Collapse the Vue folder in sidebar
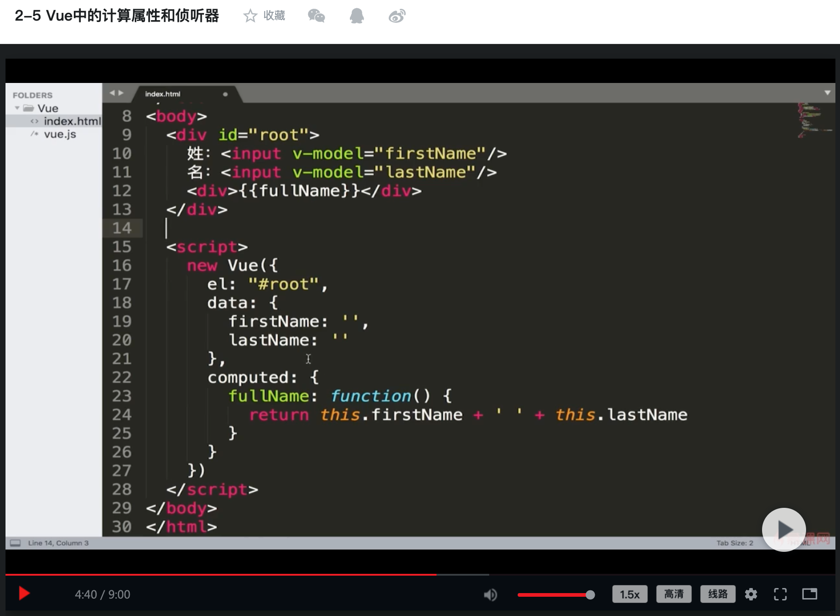This screenshot has height=616, width=840. (x=17, y=108)
